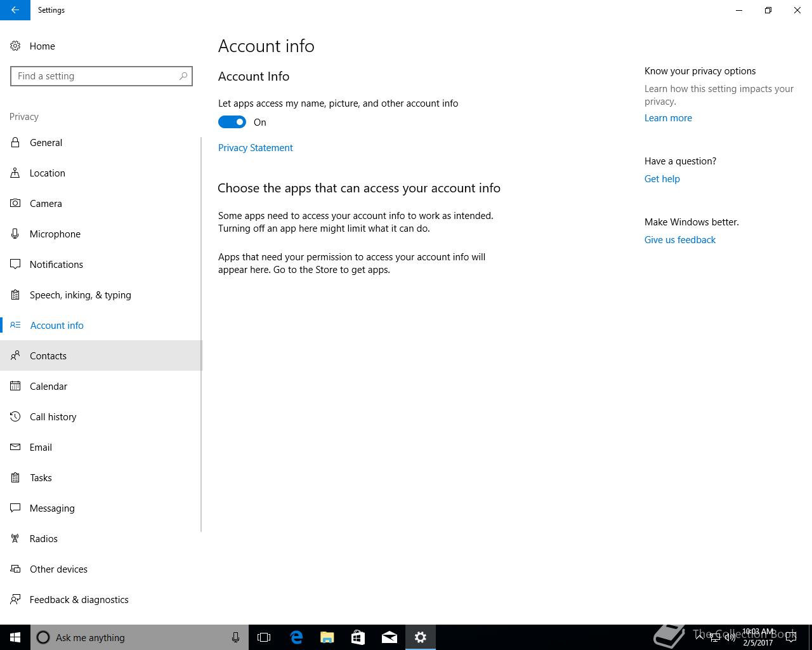Open the Mail app from taskbar
This screenshot has height=650, width=812.
click(389, 637)
